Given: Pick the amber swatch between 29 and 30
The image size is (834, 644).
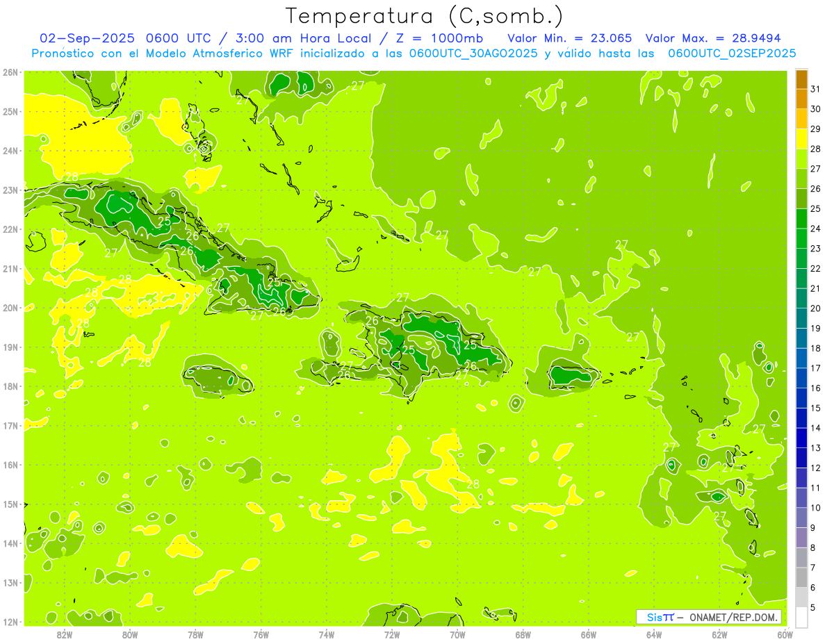Looking at the screenshot, I should [x=801, y=119].
